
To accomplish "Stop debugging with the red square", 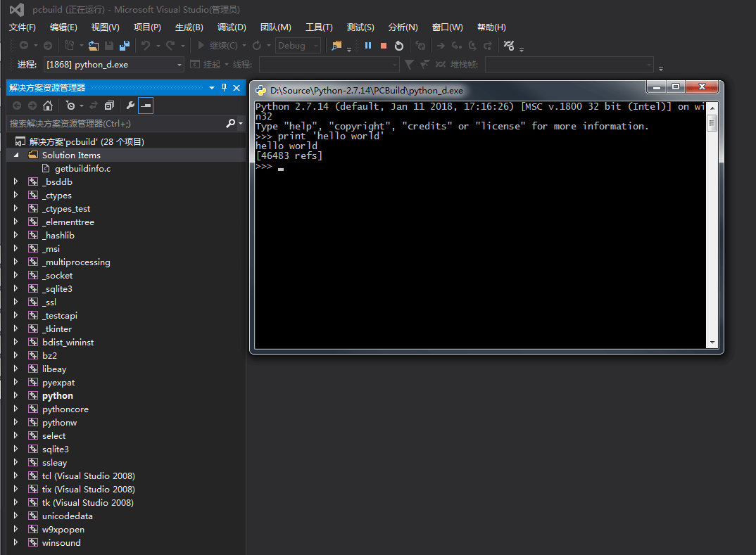I will tap(384, 45).
